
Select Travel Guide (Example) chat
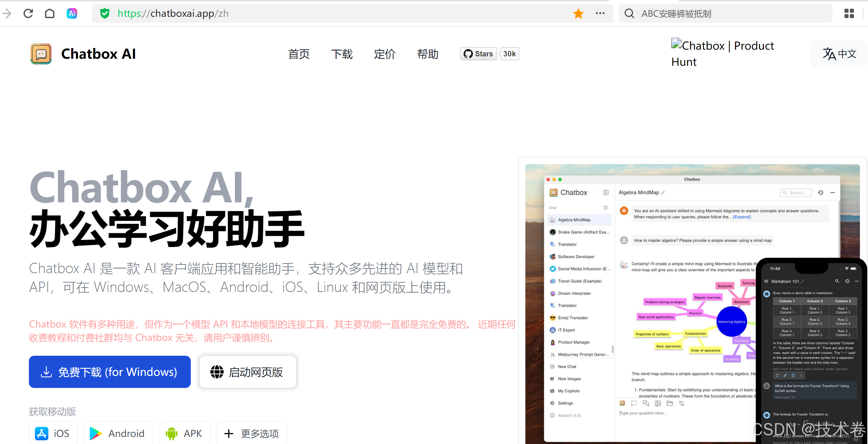coord(579,281)
